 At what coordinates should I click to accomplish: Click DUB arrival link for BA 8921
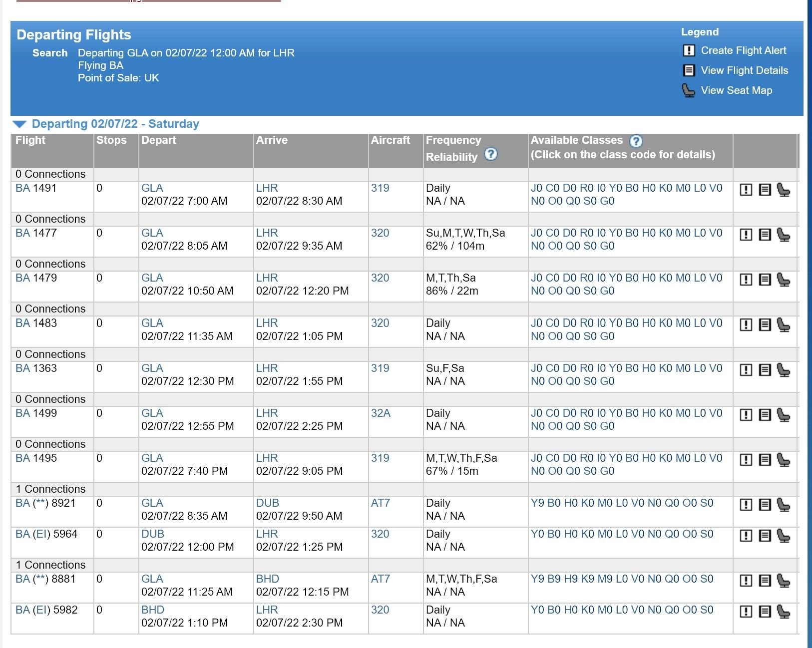[x=268, y=503]
